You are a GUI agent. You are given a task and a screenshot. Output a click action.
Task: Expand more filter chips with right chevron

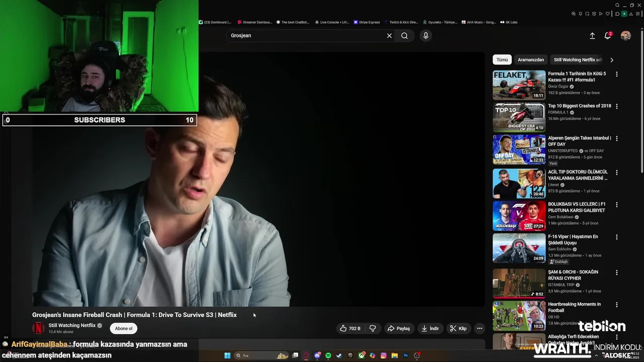pyautogui.click(x=612, y=60)
